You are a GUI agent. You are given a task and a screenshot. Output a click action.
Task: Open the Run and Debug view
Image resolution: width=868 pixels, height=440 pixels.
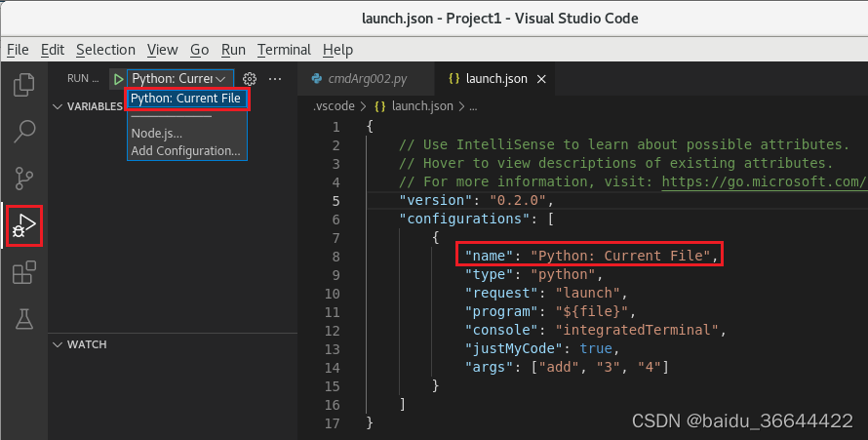point(23,225)
